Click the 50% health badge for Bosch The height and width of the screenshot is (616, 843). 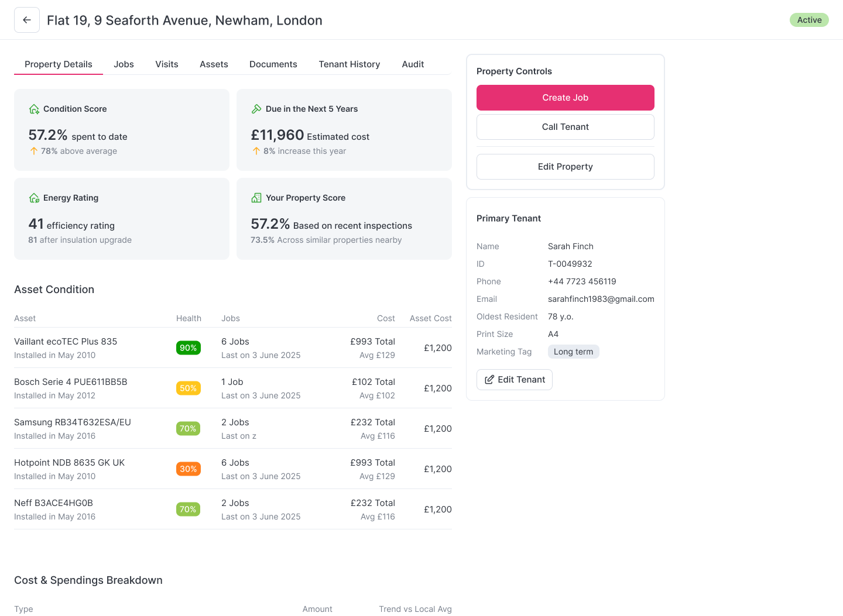[189, 388]
